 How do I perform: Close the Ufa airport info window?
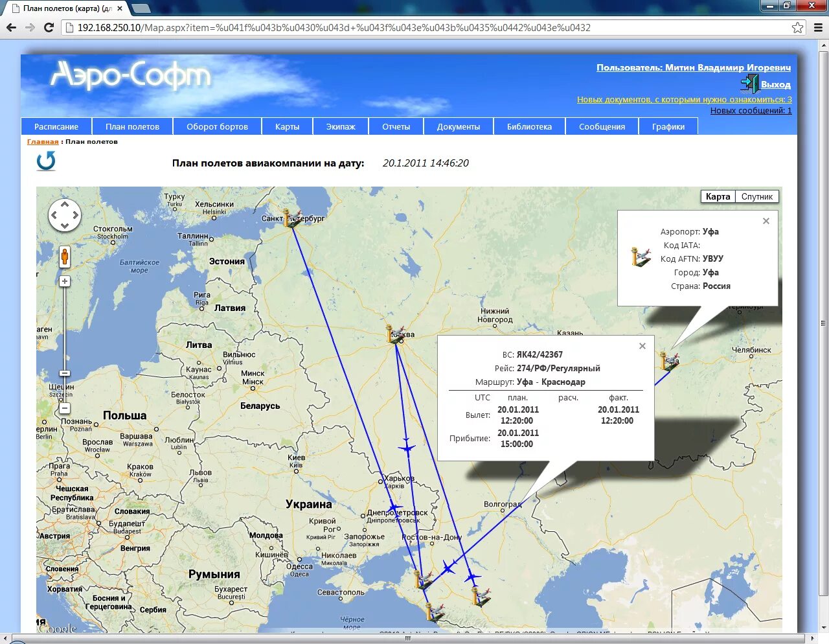pos(766,221)
